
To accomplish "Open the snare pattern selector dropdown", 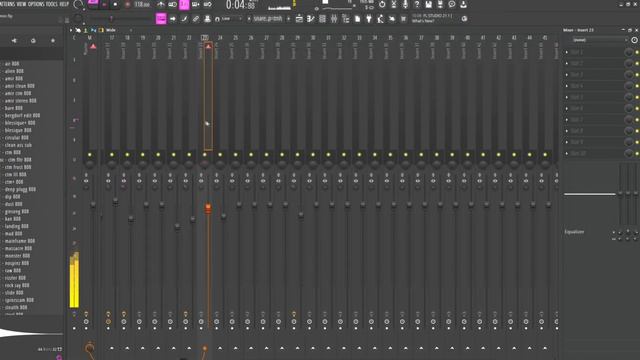I will 267,19.
